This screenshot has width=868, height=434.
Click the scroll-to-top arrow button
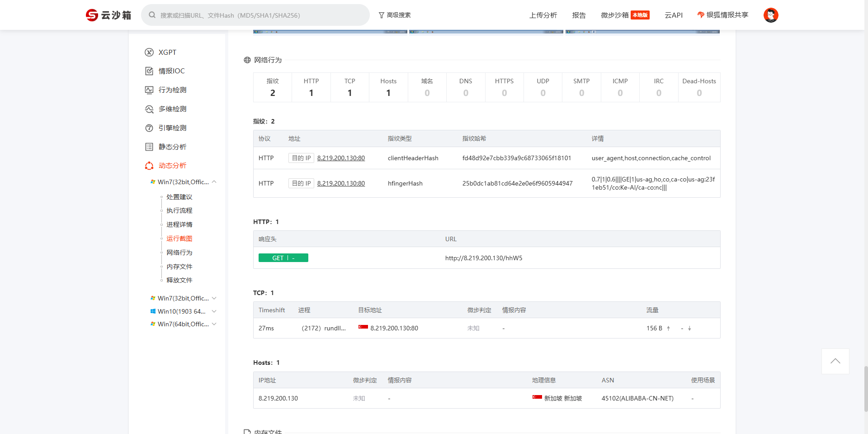click(x=835, y=361)
